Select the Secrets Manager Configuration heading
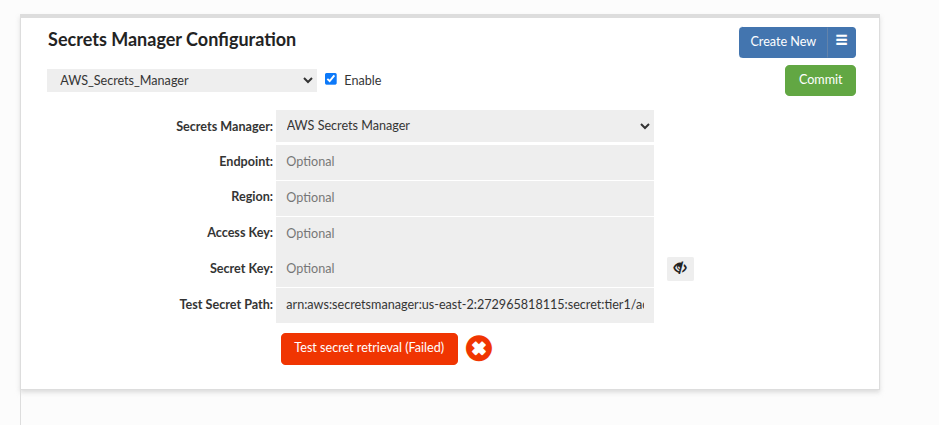Screen dimensions: 939x425 pos(172,40)
